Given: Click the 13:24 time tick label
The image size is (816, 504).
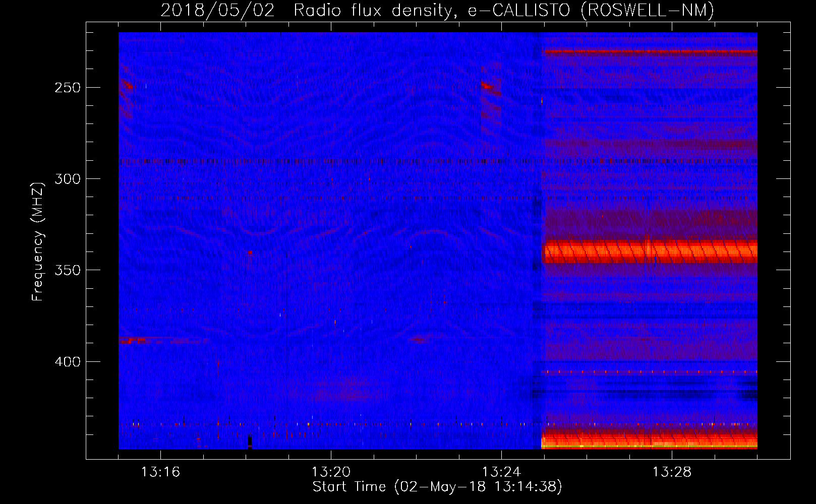Looking at the screenshot, I should [x=501, y=472].
